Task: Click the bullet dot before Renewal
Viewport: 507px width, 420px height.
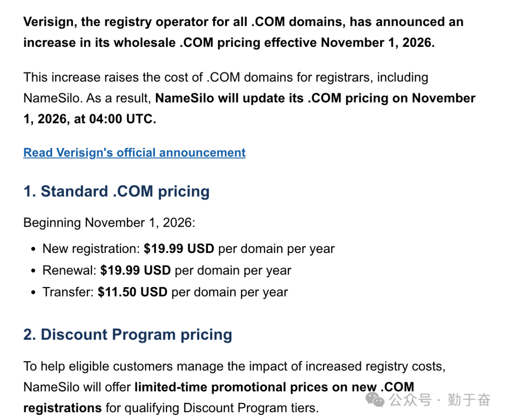Action: tap(33, 271)
